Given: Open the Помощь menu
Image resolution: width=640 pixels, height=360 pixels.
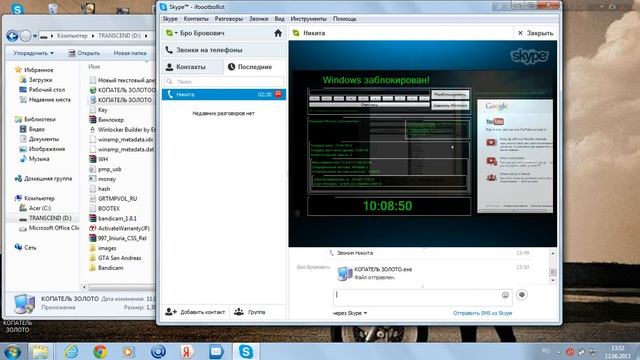Looking at the screenshot, I should click(344, 19).
